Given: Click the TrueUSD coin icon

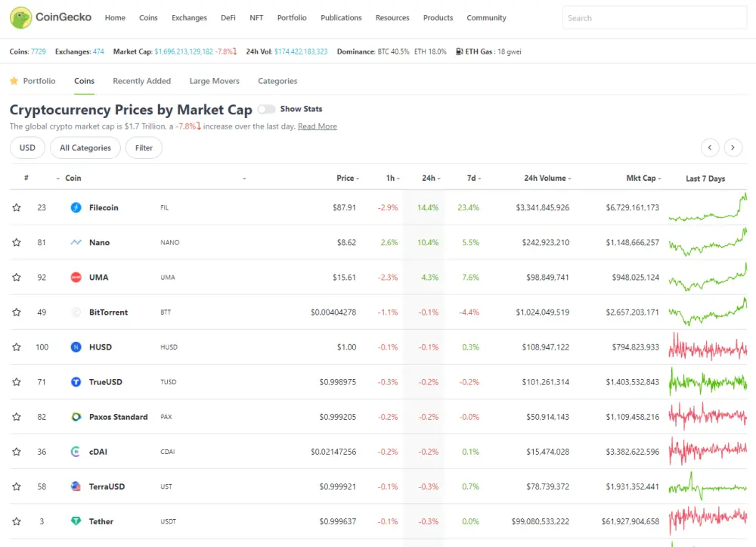Looking at the screenshot, I should 76,382.
